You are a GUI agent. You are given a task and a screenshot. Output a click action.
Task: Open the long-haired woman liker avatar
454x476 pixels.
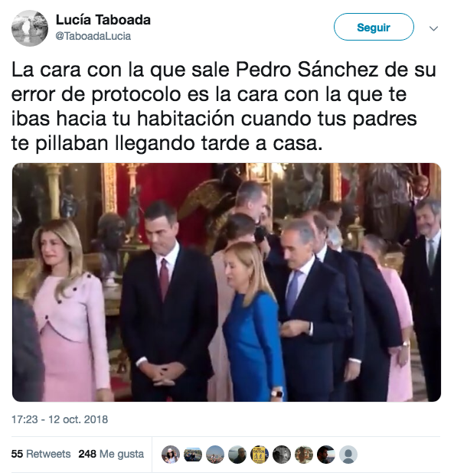(304, 455)
